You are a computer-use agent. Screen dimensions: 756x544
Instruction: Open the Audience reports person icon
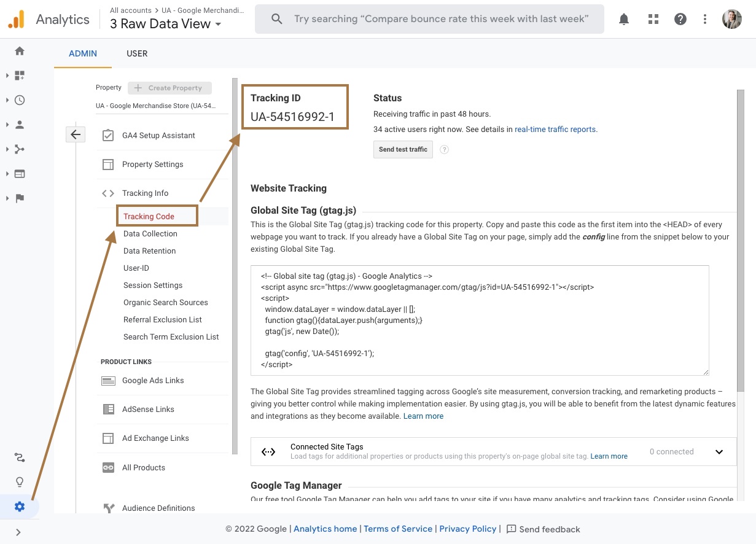point(19,123)
